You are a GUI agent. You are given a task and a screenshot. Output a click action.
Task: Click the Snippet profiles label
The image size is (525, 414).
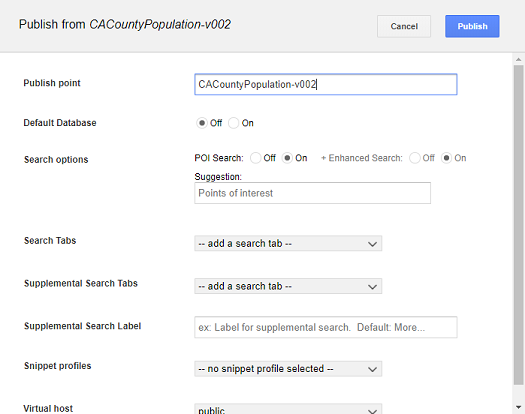[58, 366]
